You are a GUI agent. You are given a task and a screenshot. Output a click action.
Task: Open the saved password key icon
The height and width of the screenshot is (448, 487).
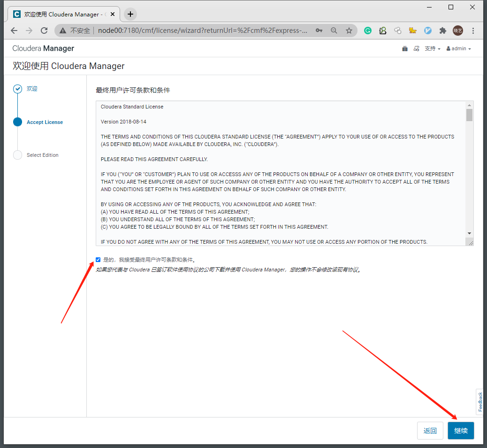319,31
